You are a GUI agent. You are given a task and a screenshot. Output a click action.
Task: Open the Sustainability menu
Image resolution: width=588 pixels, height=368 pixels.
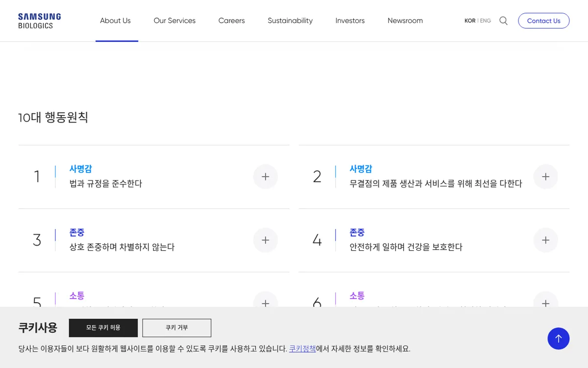pyautogui.click(x=290, y=21)
